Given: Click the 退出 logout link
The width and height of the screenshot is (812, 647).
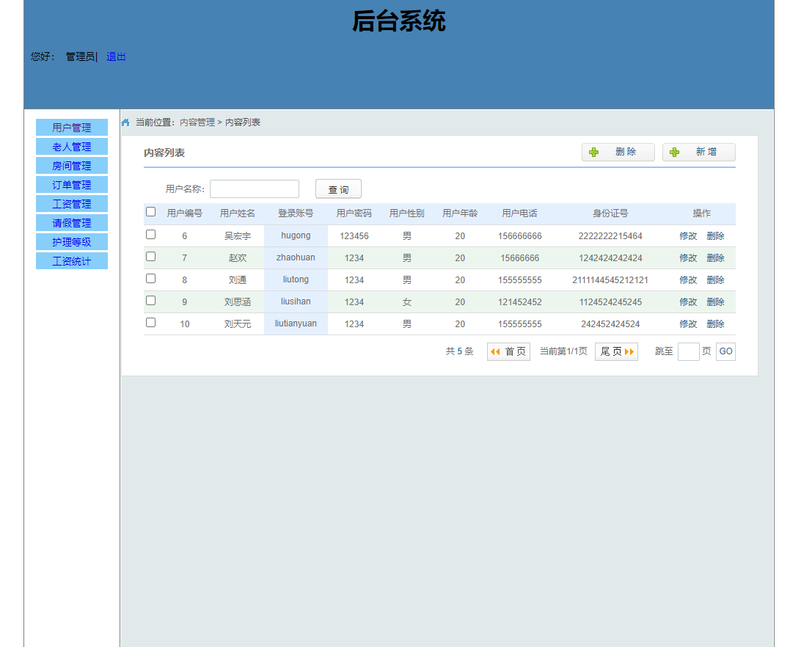Looking at the screenshot, I should tap(115, 56).
